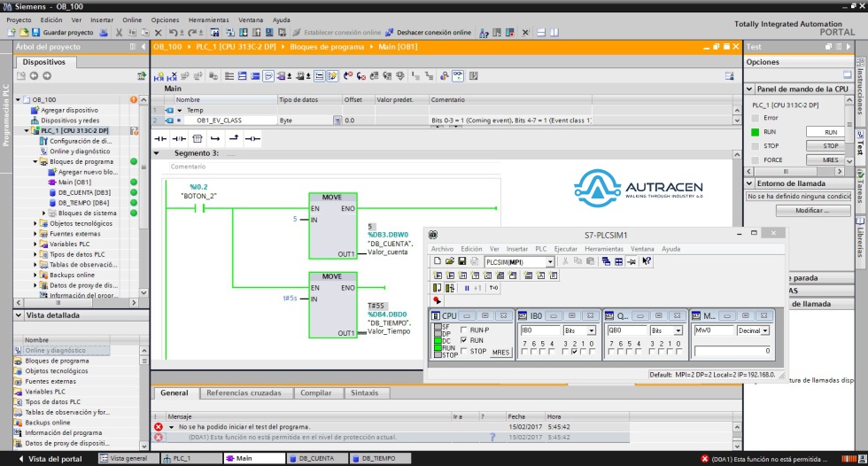Collapse Bloques de programa tree node

[35, 161]
